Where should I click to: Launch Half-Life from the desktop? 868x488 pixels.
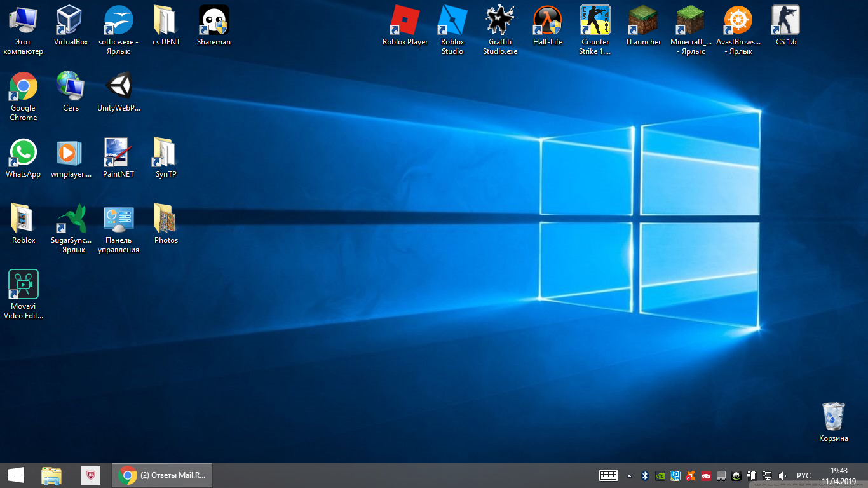coord(548,25)
